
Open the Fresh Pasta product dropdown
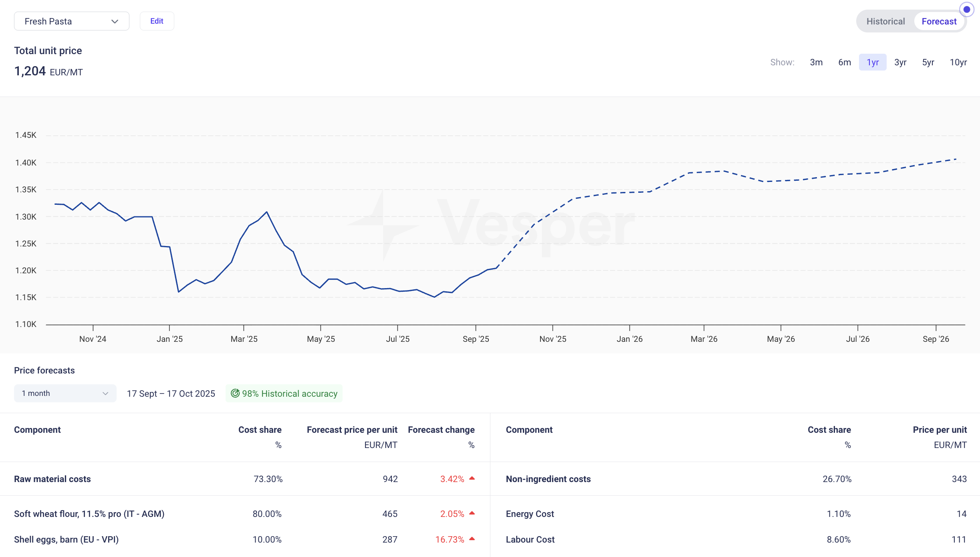[x=71, y=22]
